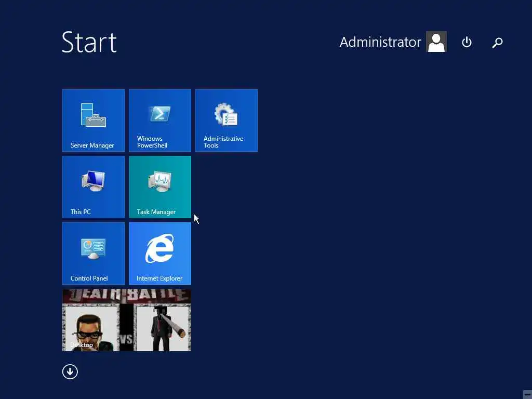Click the power options icon
This screenshot has height=399, width=532.
pos(467,42)
